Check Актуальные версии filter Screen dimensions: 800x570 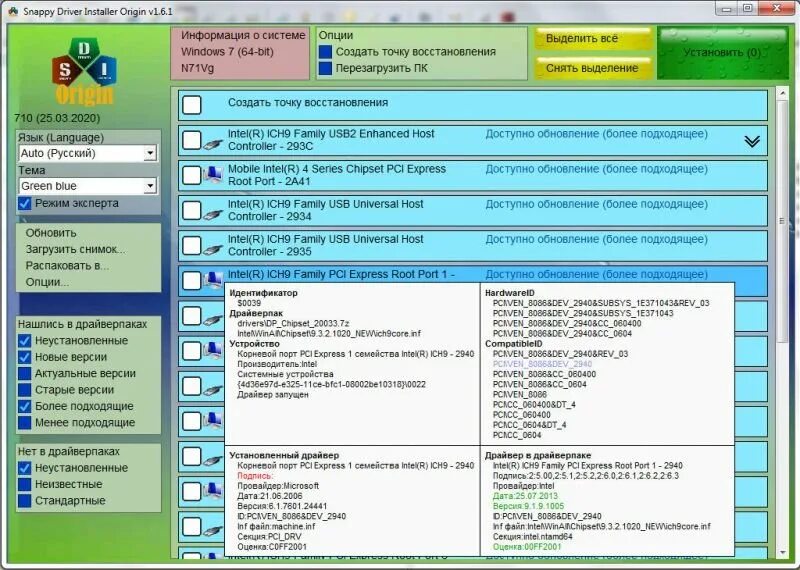(24, 374)
